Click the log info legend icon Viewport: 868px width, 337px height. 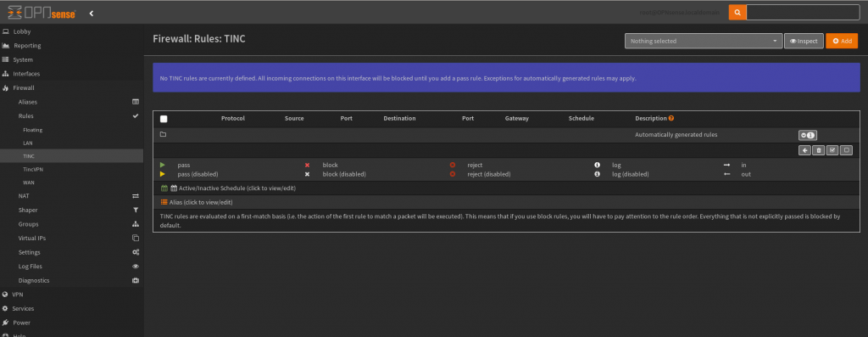[x=598, y=166]
